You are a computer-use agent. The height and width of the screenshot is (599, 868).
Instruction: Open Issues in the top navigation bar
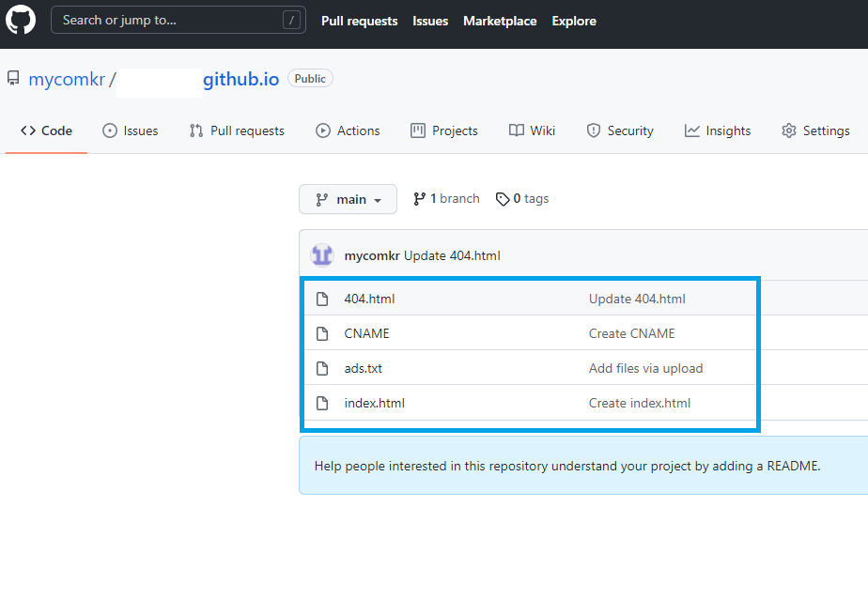(x=430, y=21)
